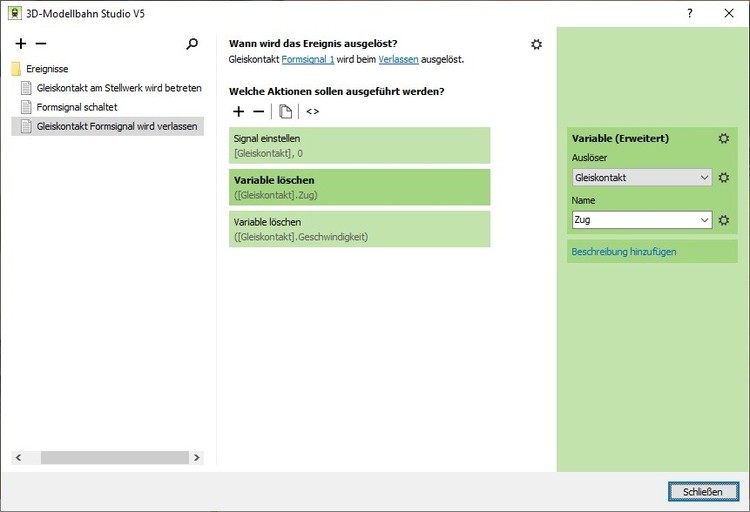Image resolution: width=750 pixels, height=512 pixels.
Task: Click the copy action document icon
Action: coord(285,111)
